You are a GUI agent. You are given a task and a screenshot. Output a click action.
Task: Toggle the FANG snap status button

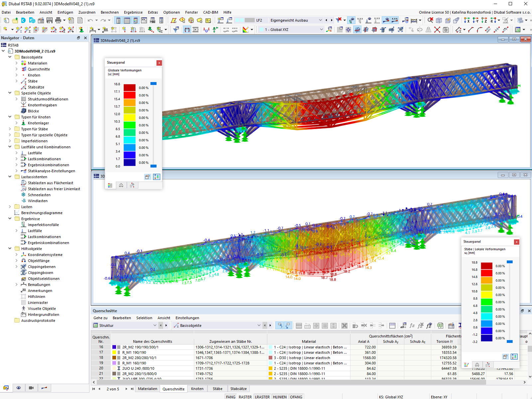click(x=230, y=397)
